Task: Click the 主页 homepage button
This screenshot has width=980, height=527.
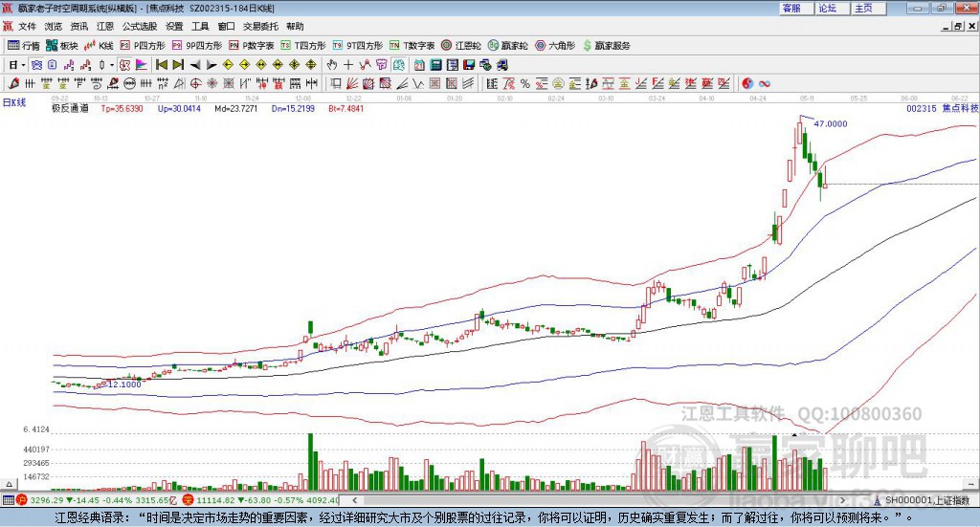Action: (867, 8)
